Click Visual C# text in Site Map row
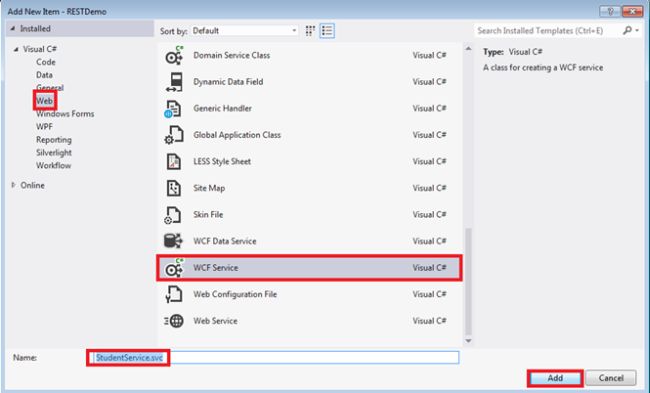 click(x=429, y=188)
